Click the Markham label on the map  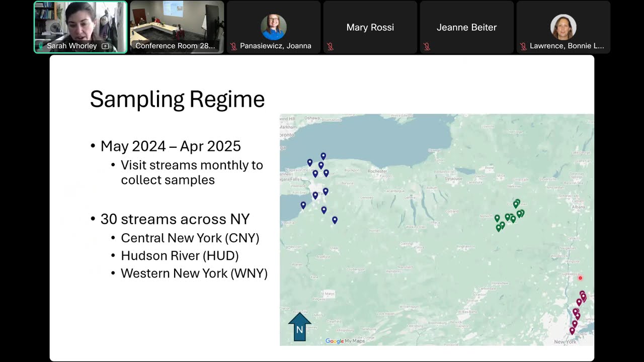pos(288,127)
